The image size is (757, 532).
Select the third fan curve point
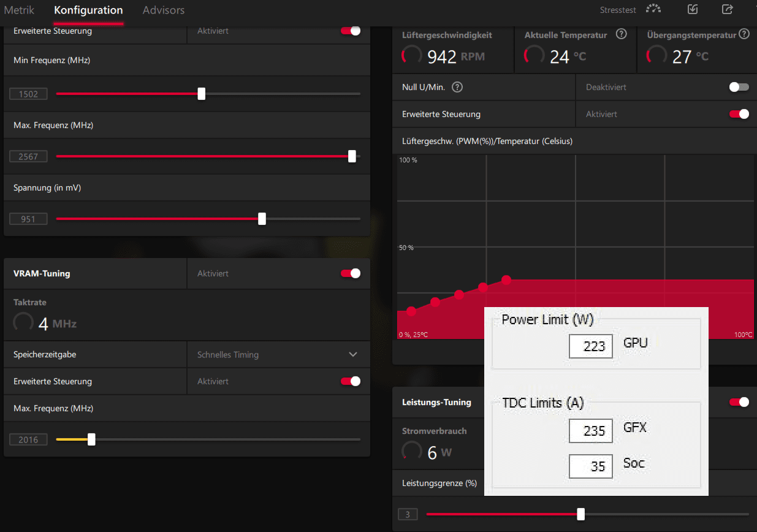pos(459,295)
